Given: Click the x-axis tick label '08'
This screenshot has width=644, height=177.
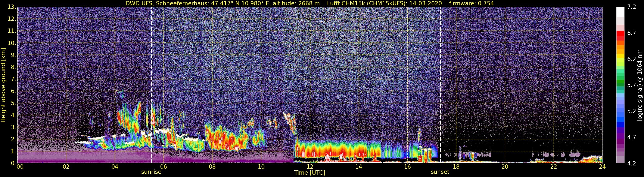Looking at the screenshot, I should [212, 167].
